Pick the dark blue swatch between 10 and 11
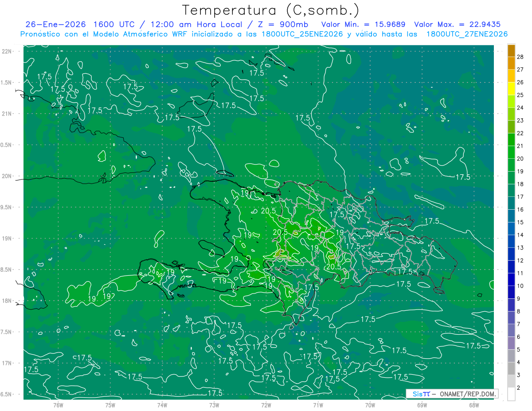This screenshot has width=532, height=411. pos(511,280)
